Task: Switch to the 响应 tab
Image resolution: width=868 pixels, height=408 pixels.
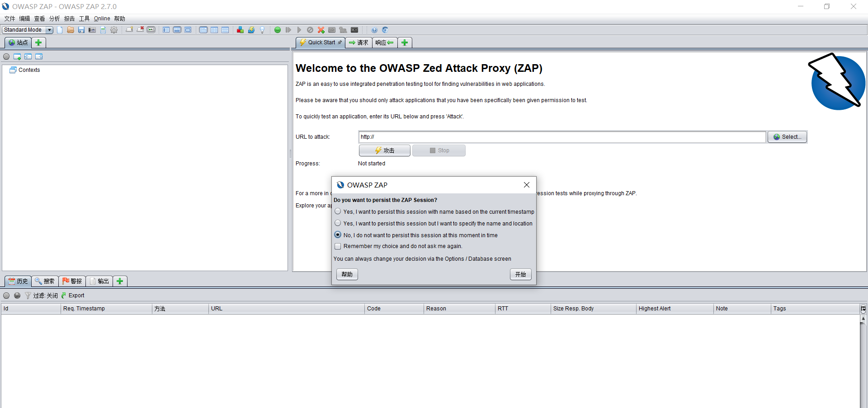Action: click(384, 42)
